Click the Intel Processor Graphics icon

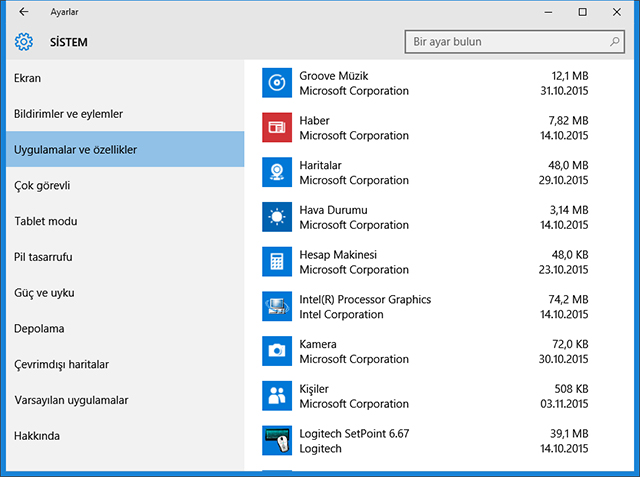tap(277, 306)
